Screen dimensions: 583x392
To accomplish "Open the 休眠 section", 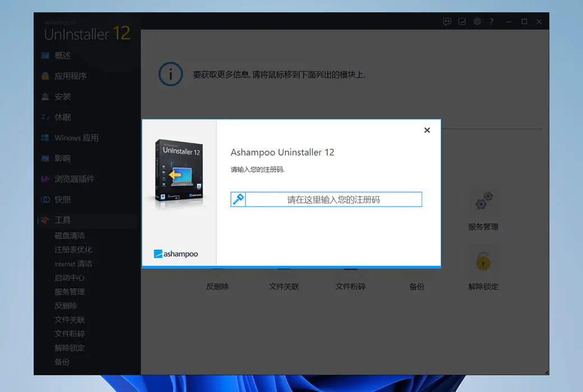I will [62, 117].
